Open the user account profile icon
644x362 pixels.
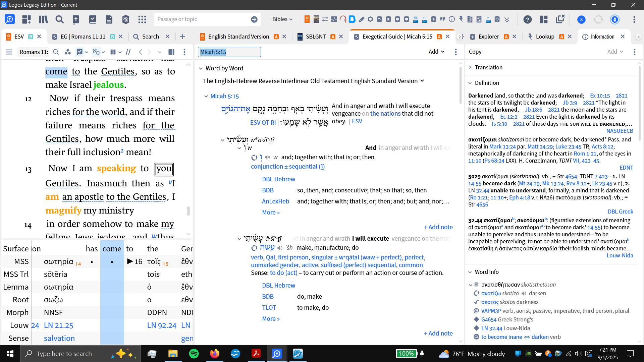[x=615, y=19]
